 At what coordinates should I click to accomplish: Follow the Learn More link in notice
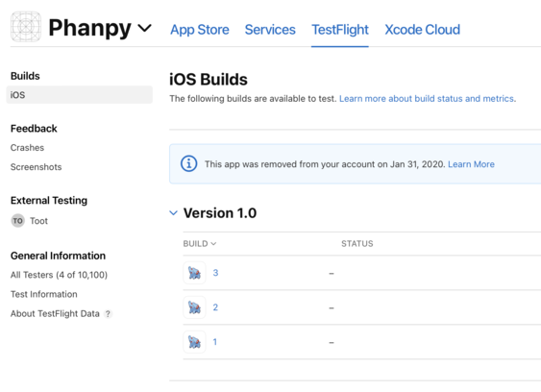471,164
